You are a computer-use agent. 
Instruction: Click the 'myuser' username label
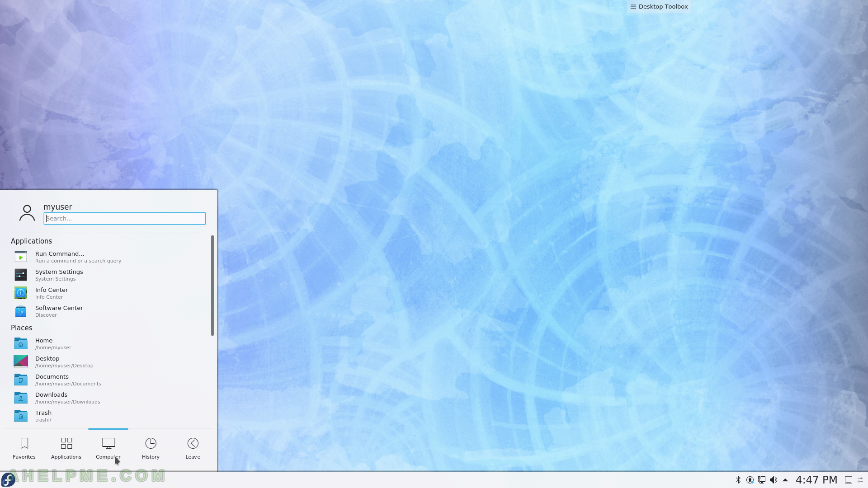(x=58, y=207)
